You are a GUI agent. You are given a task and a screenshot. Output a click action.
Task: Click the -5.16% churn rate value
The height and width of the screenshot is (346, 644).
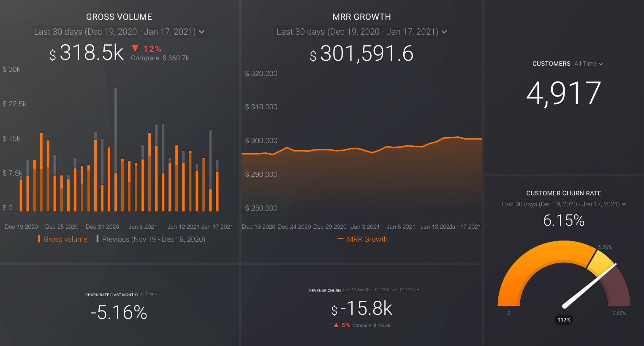coord(119,313)
